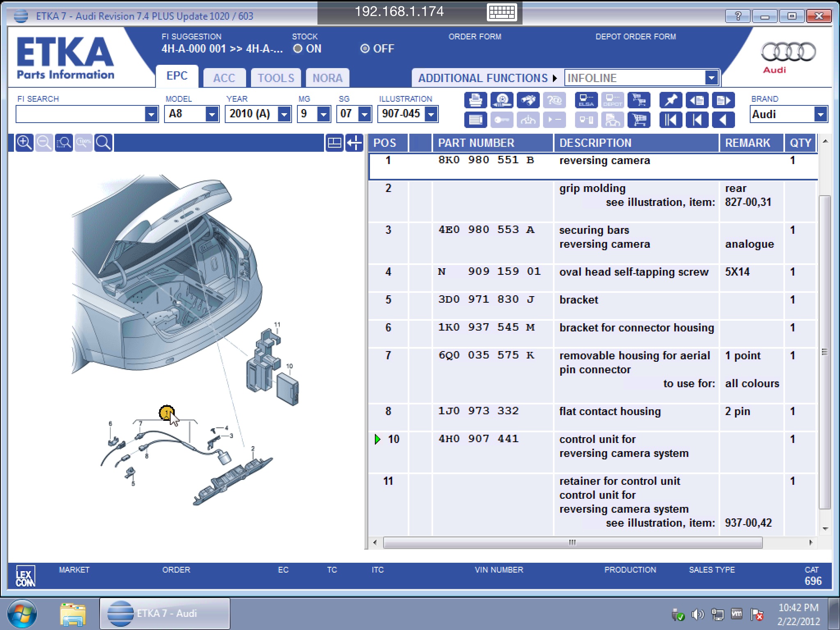Switch to the ACC tab
This screenshot has width=840, height=630.
pyautogui.click(x=224, y=78)
